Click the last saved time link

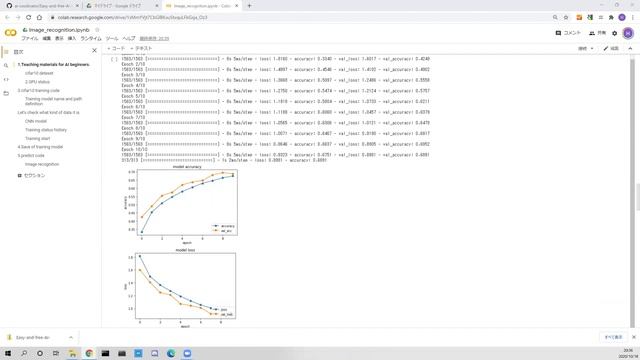click(154, 38)
